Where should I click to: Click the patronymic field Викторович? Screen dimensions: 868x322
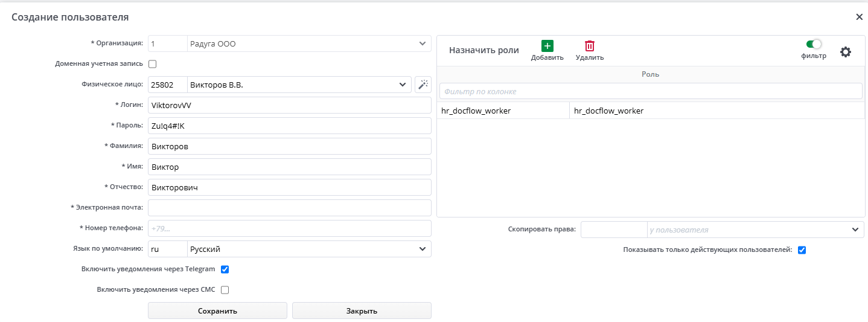290,187
